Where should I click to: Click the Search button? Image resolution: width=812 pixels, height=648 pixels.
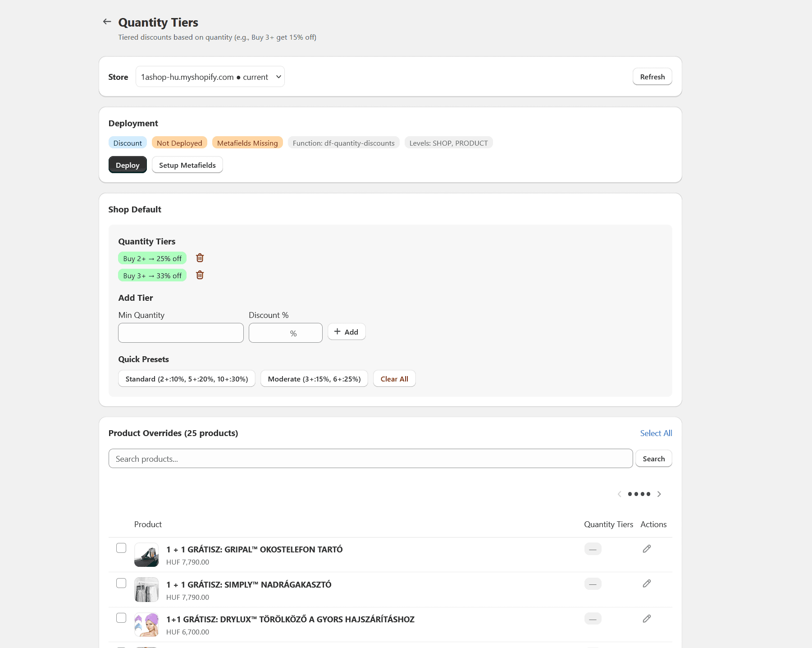(653, 459)
